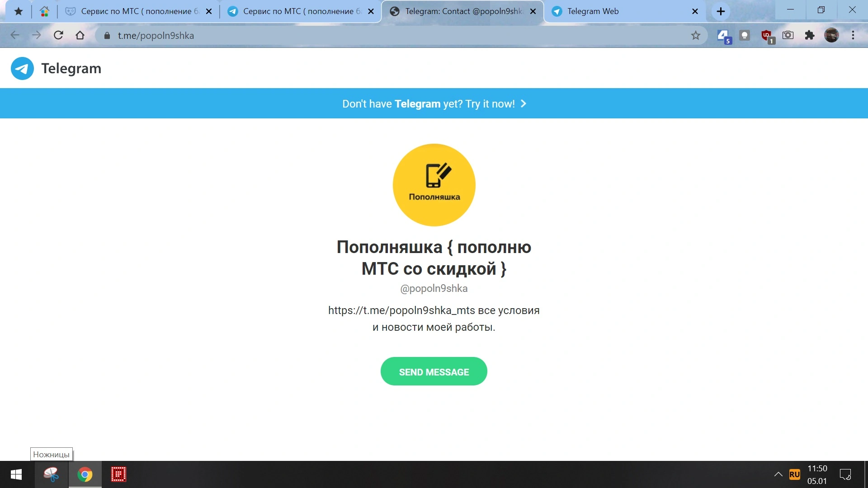This screenshot has width=868, height=488.
Task: Click the SEND MESSAGE button
Action: tap(434, 371)
